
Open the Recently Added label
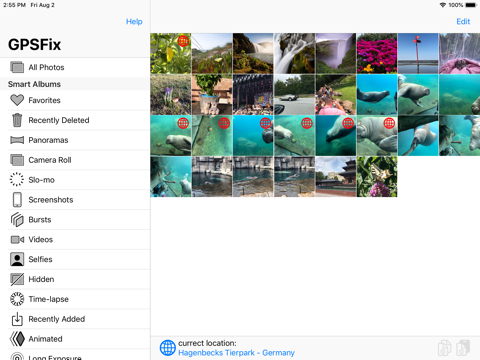tap(57, 319)
